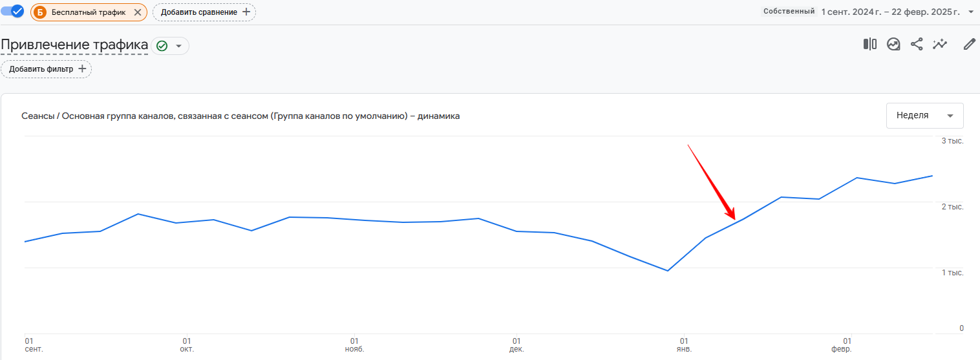The width and height of the screenshot is (980, 360).
Task: Click the date range 1 сент. 2024 – 22 февр. 2025
Action: point(891,12)
